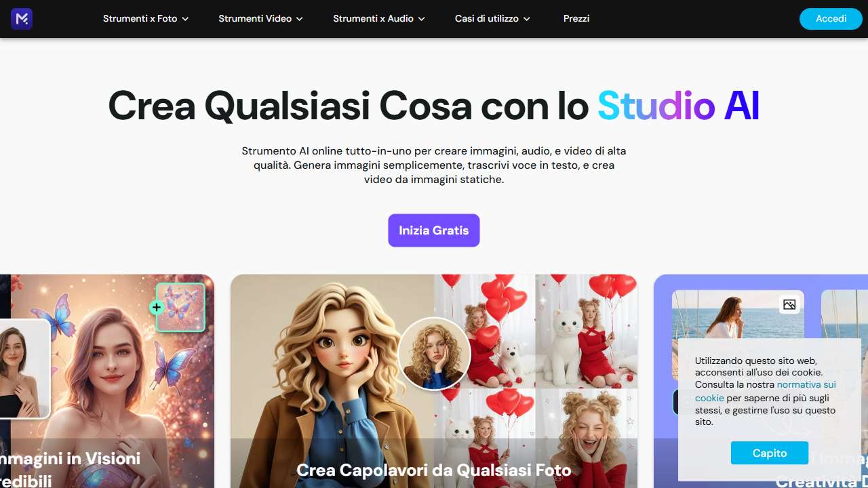Select the butterfly sparkle thumbnail overlay
This screenshot has width=868, height=488.
[x=180, y=307]
